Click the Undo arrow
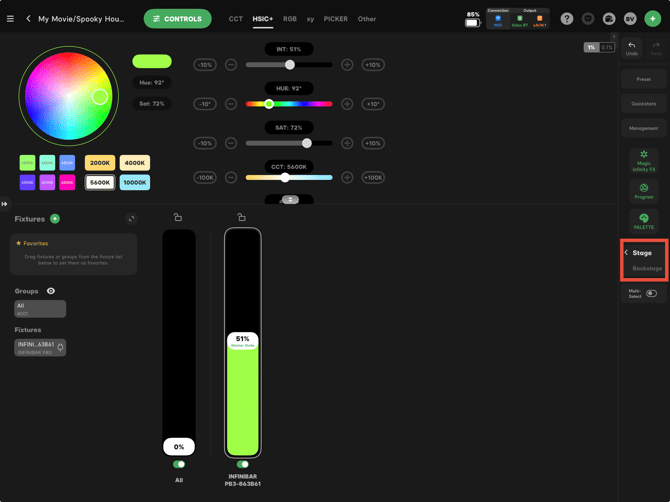The height and width of the screenshot is (502, 670). [632, 48]
